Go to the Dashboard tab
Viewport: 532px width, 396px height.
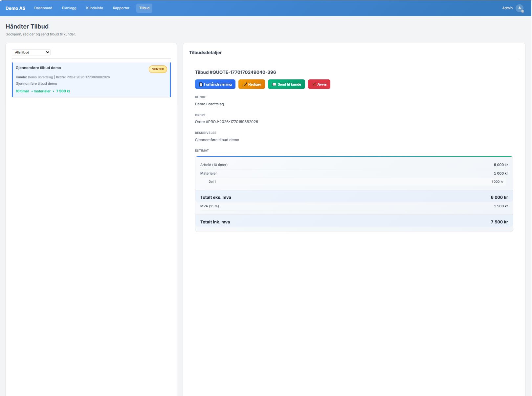[43, 8]
